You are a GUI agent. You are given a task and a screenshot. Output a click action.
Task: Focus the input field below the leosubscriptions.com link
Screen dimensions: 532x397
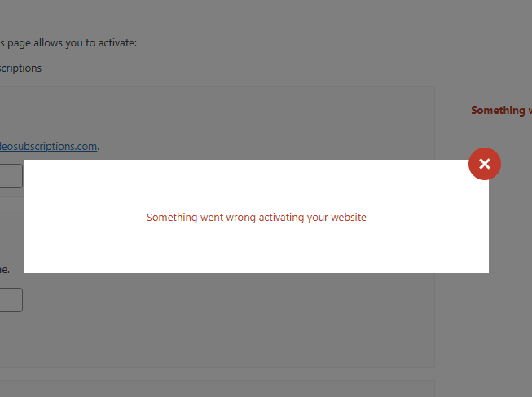pyautogui.click(x=11, y=176)
